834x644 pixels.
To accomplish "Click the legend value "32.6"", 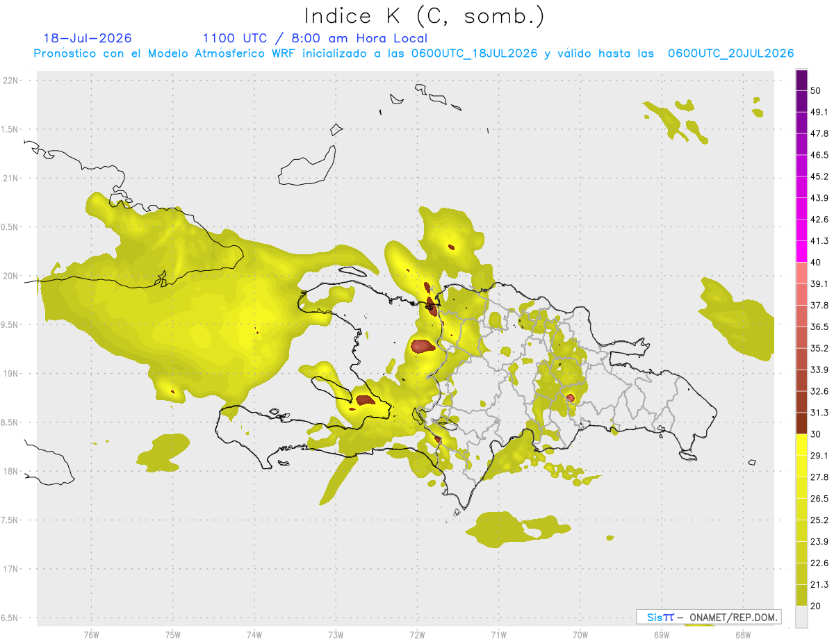I will (819, 391).
